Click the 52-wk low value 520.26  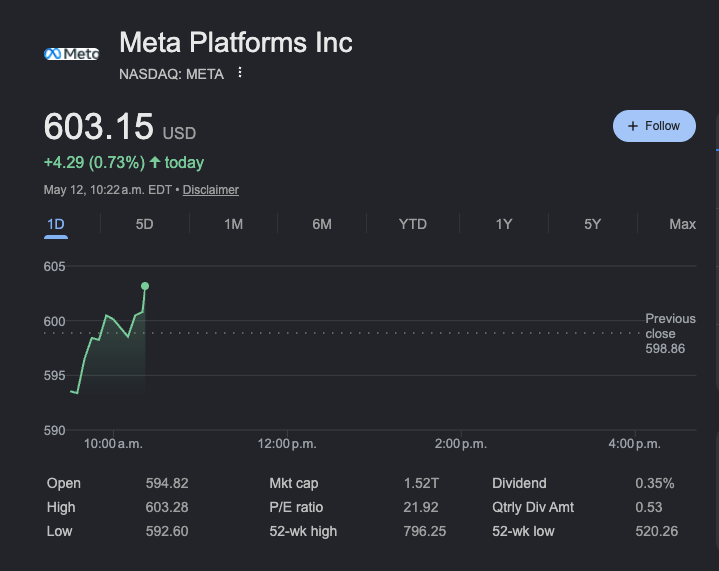click(657, 531)
